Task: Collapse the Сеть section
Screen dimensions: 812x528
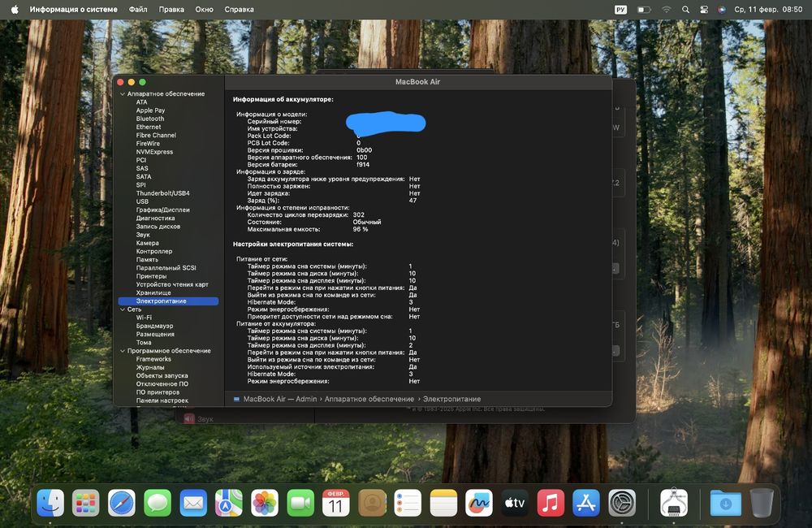Action: coord(123,309)
